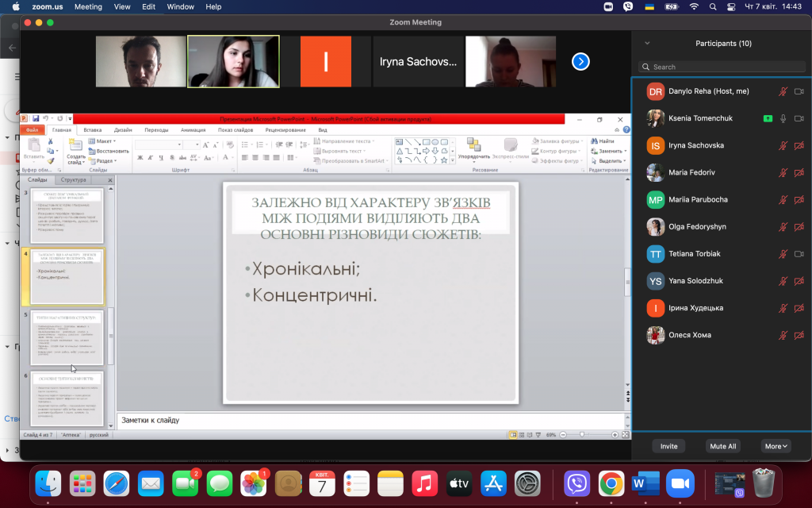Open the Meeting menu in menu bar

pyautogui.click(x=88, y=6)
